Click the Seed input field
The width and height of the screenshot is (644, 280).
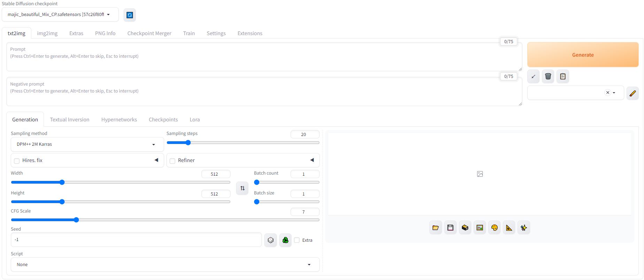[136, 240]
